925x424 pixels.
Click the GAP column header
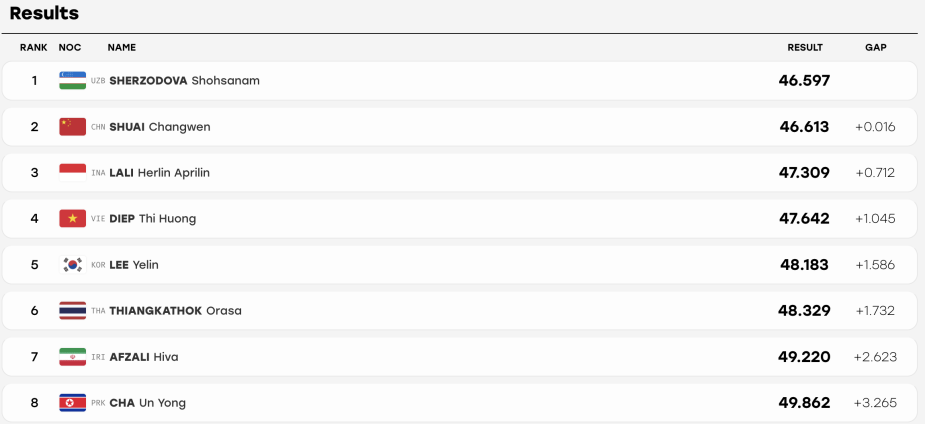(x=875, y=48)
